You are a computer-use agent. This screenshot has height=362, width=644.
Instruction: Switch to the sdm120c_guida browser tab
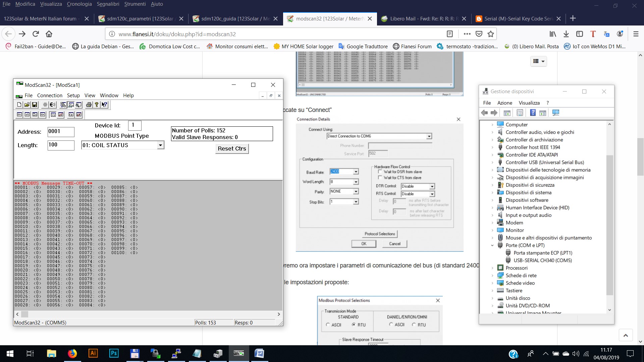(235, 19)
